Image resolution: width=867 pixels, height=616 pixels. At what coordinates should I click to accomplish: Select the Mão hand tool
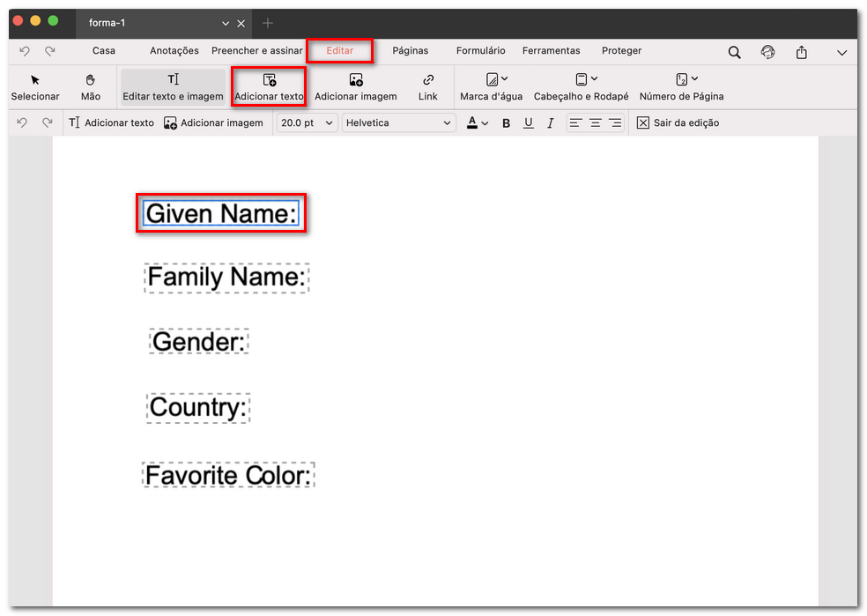(90, 86)
